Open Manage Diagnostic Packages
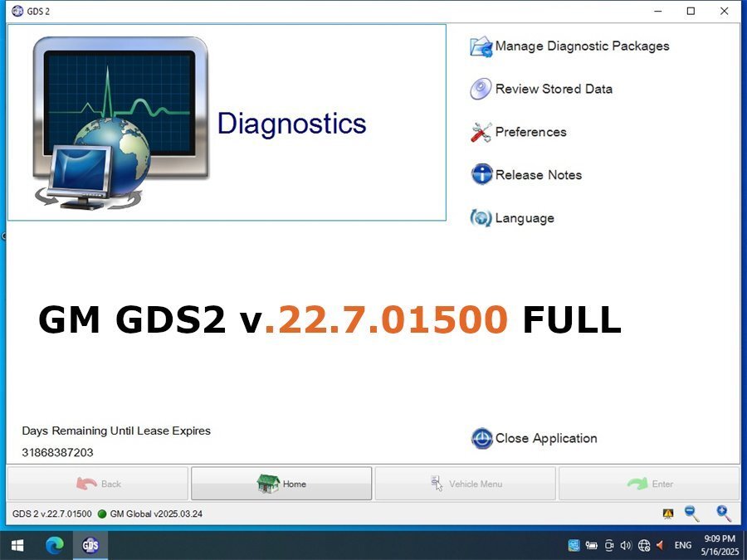 [581, 46]
